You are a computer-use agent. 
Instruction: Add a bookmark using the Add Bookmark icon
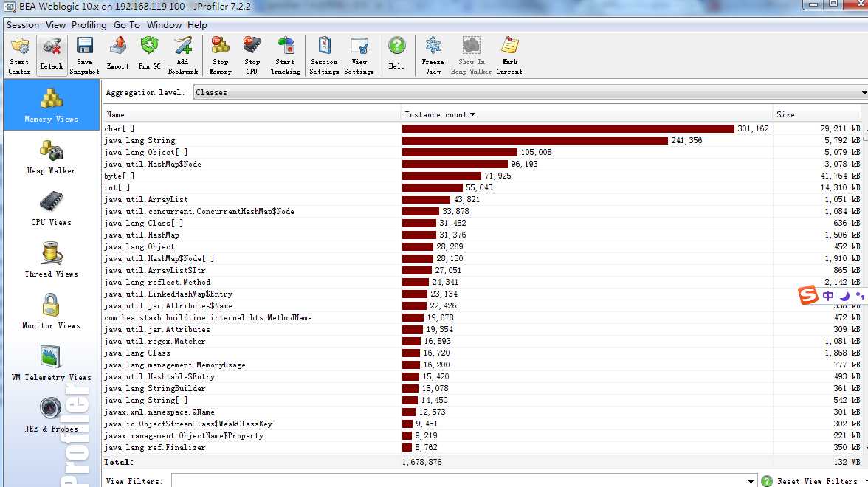click(x=183, y=46)
